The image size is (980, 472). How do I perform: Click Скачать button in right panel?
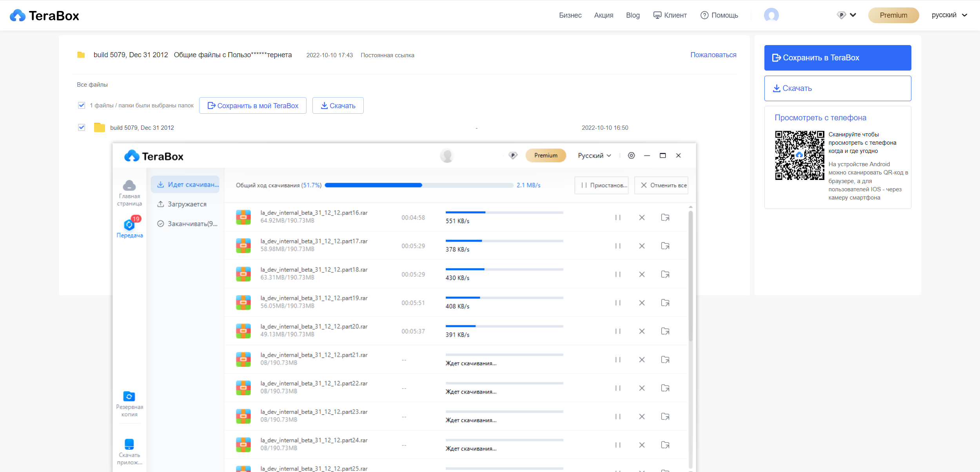coord(838,88)
